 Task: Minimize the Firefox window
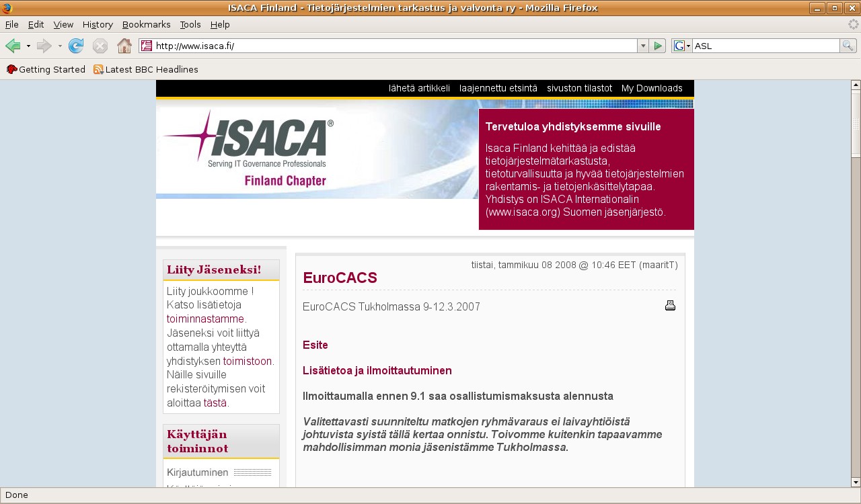pos(817,8)
